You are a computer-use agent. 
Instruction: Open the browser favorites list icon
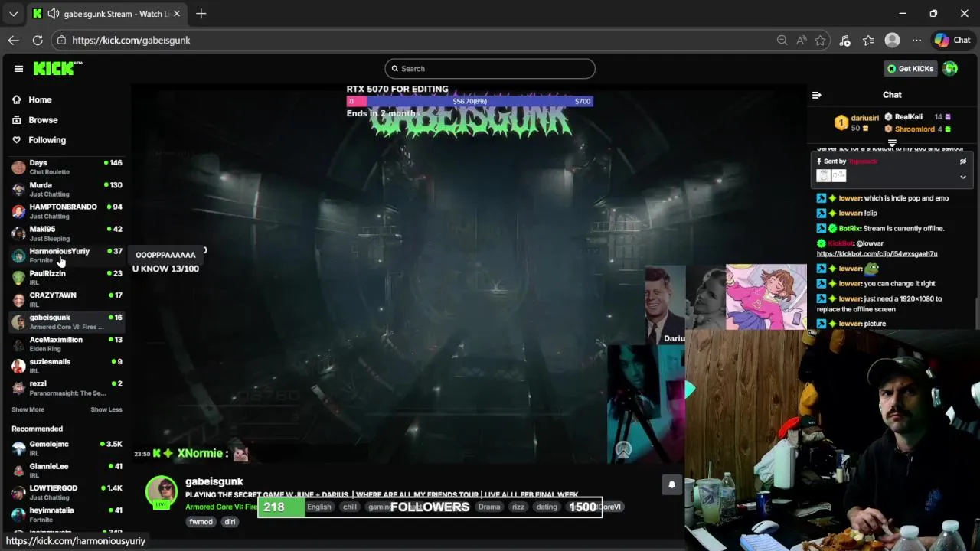pos(868,40)
